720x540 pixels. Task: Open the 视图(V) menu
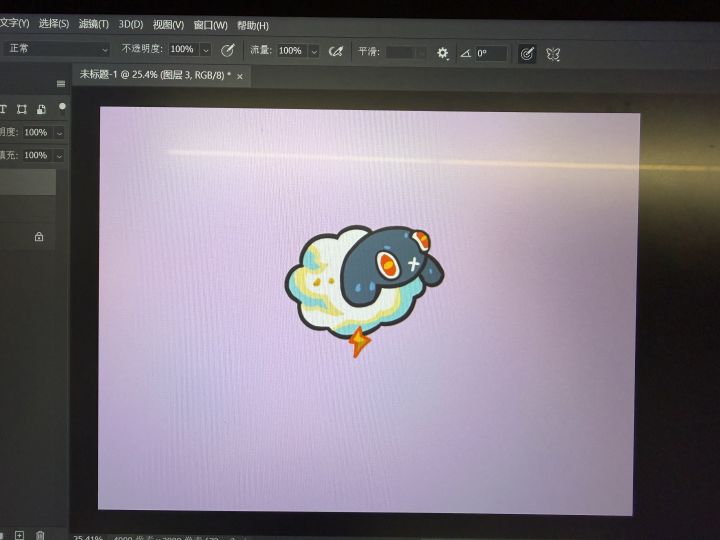pyautogui.click(x=168, y=25)
